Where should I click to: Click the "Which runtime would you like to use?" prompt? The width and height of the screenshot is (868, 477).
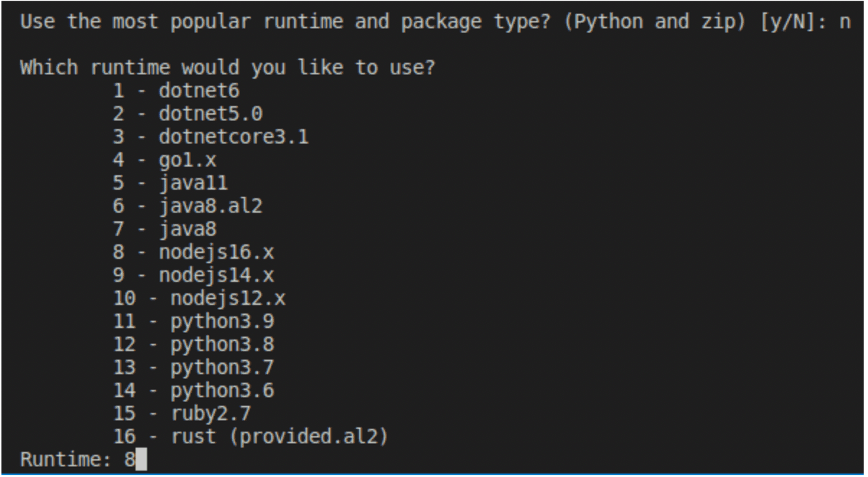pos(228,68)
